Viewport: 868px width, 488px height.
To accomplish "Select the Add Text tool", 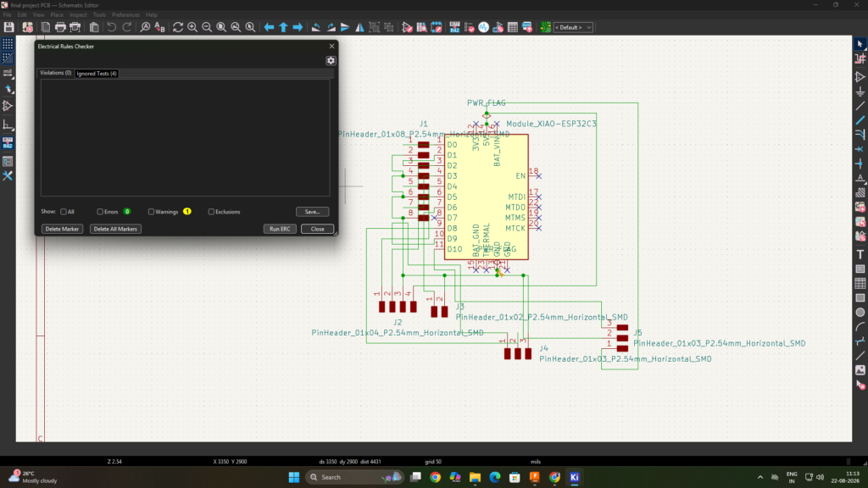I will click(x=860, y=254).
